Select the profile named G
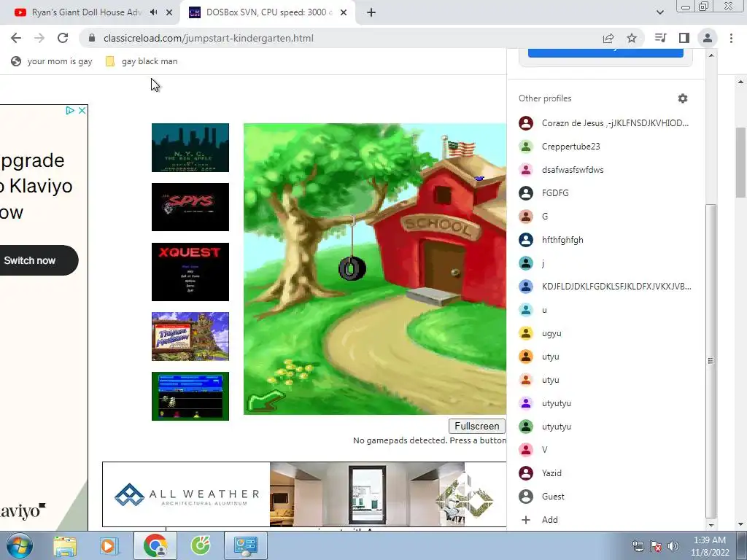 point(605,216)
